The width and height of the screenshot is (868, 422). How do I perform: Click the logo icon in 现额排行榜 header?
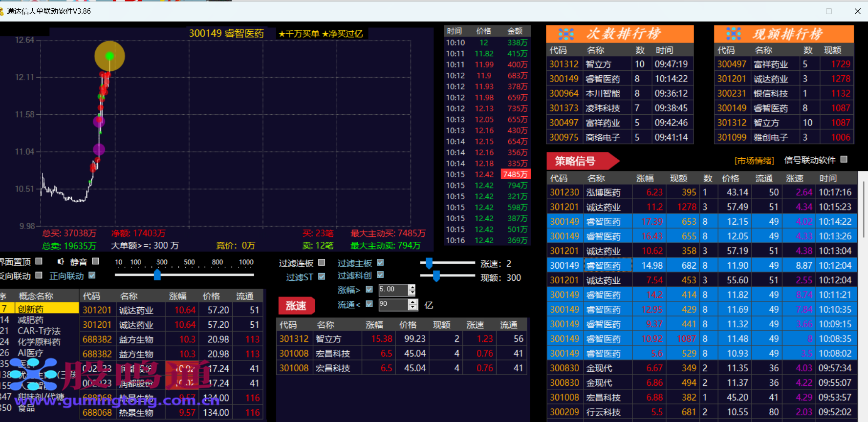pos(734,34)
